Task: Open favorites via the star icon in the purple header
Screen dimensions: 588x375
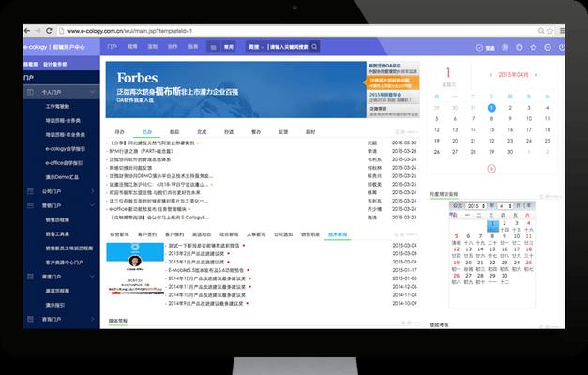Action: (x=534, y=47)
